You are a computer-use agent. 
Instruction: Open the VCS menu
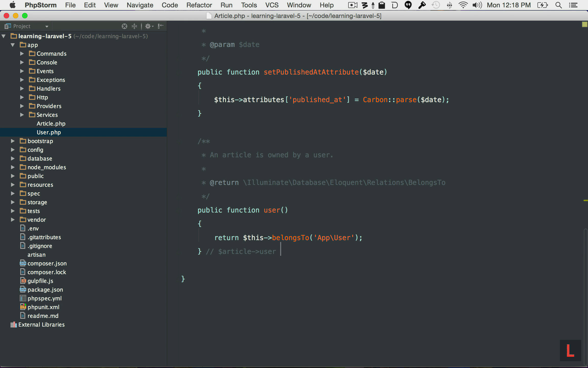(x=272, y=5)
